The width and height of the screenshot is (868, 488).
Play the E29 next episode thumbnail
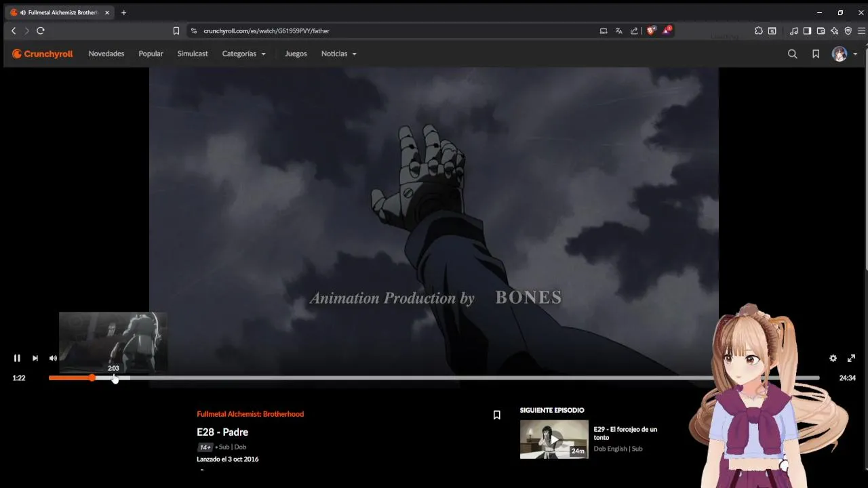(x=554, y=439)
